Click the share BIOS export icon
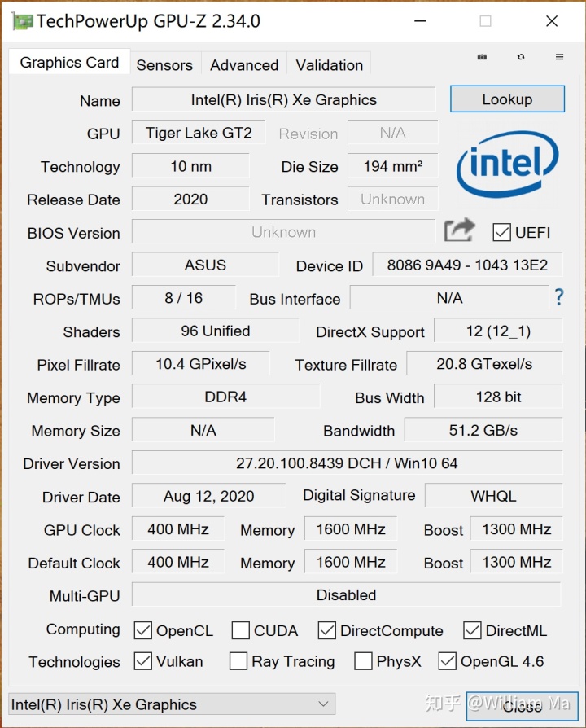The height and width of the screenshot is (728, 586). click(x=459, y=231)
